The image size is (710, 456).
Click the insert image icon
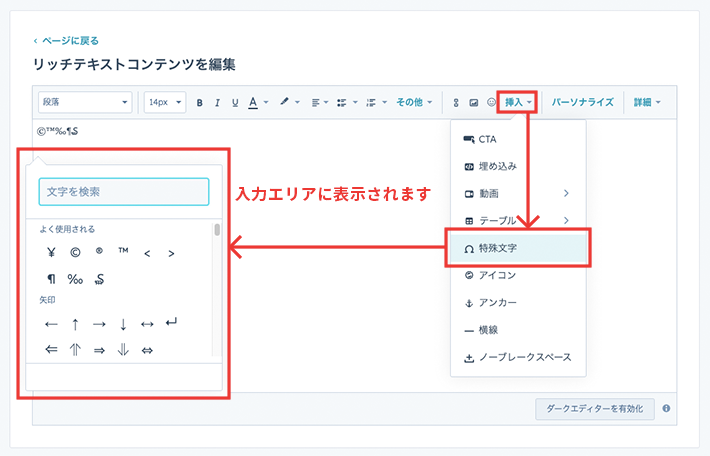click(x=474, y=103)
